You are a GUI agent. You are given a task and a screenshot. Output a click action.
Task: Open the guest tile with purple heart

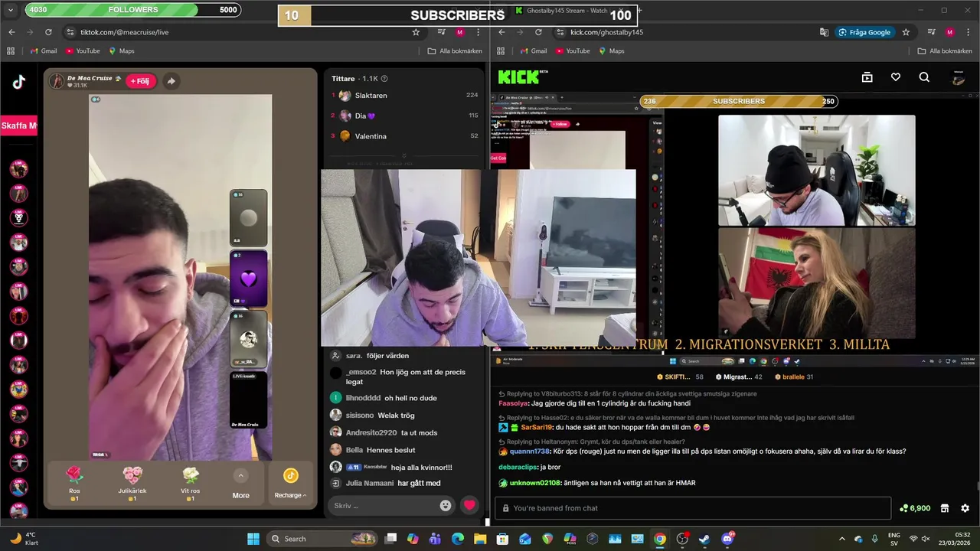pyautogui.click(x=248, y=279)
